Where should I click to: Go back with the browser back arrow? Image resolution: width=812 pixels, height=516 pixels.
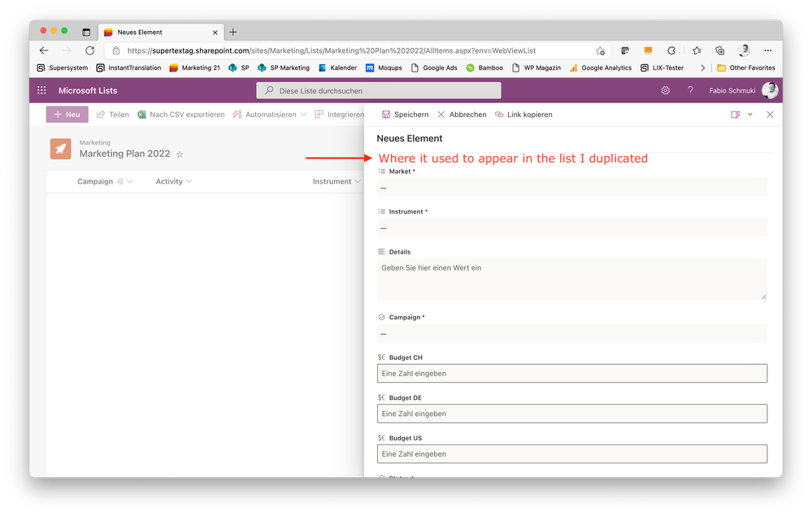(x=44, y=50)
